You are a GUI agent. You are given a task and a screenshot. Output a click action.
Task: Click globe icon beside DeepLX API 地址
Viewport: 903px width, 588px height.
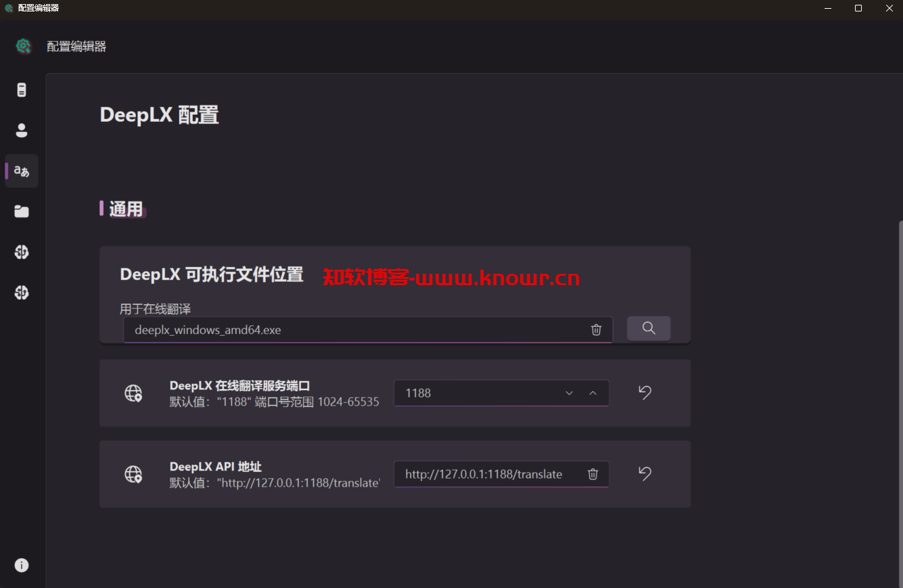tap(133, 474)
